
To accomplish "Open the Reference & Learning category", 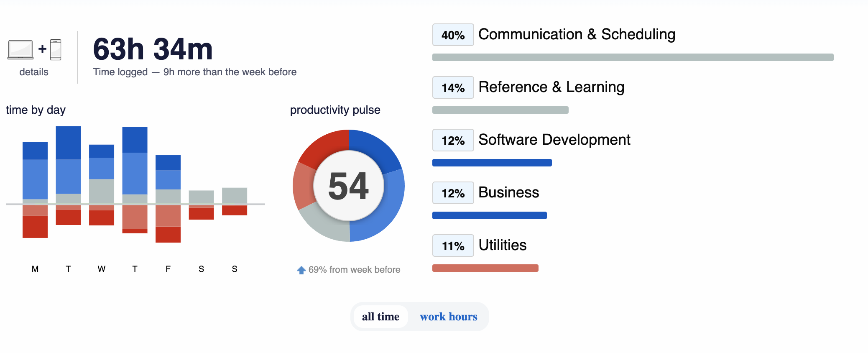I will click(x=551, y=87).
